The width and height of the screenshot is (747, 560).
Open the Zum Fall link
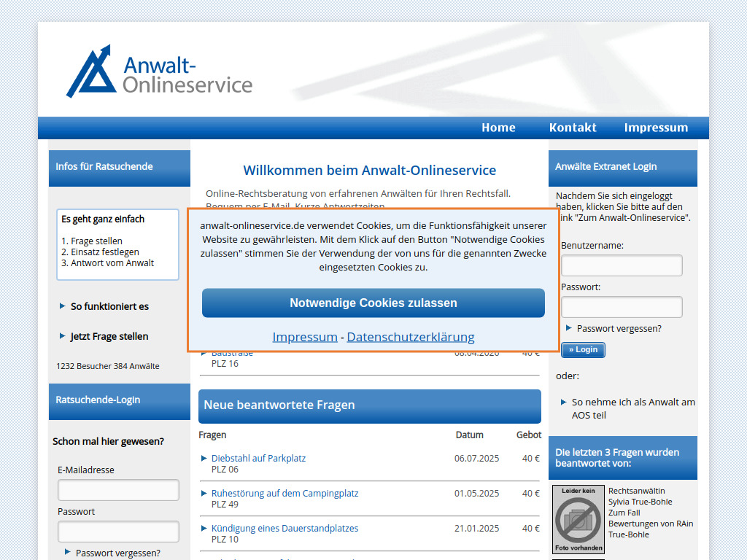[x=624, y=513]
